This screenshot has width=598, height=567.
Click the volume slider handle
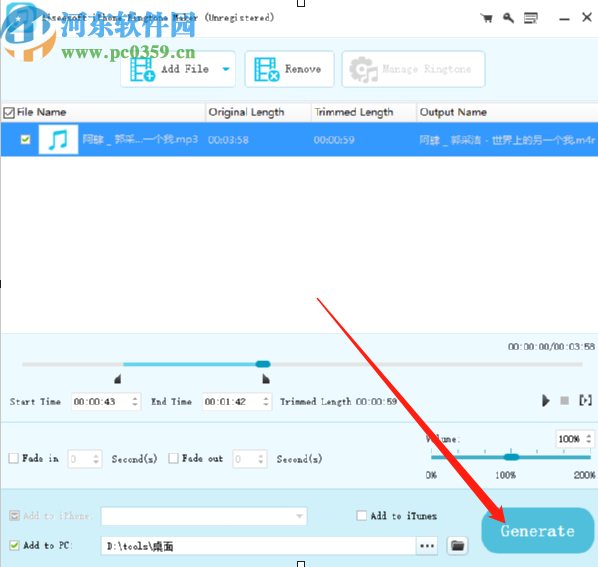(511, 457)
